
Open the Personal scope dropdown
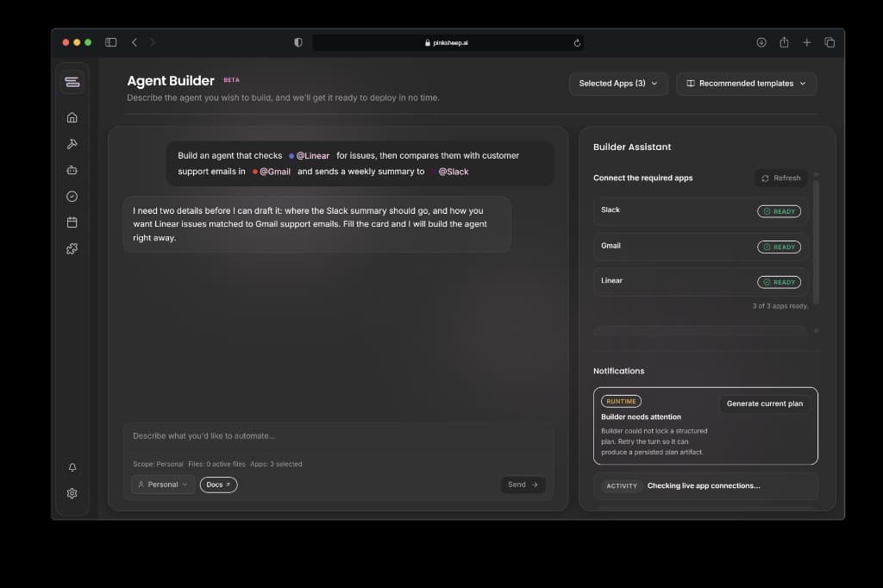click(162, 484)
